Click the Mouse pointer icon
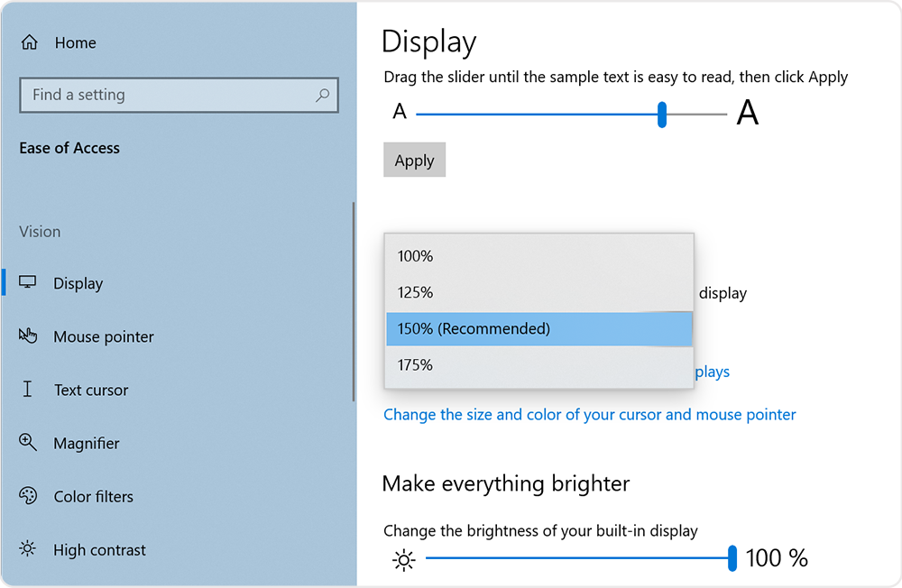The image size is (902, 588). coord(30,335)
